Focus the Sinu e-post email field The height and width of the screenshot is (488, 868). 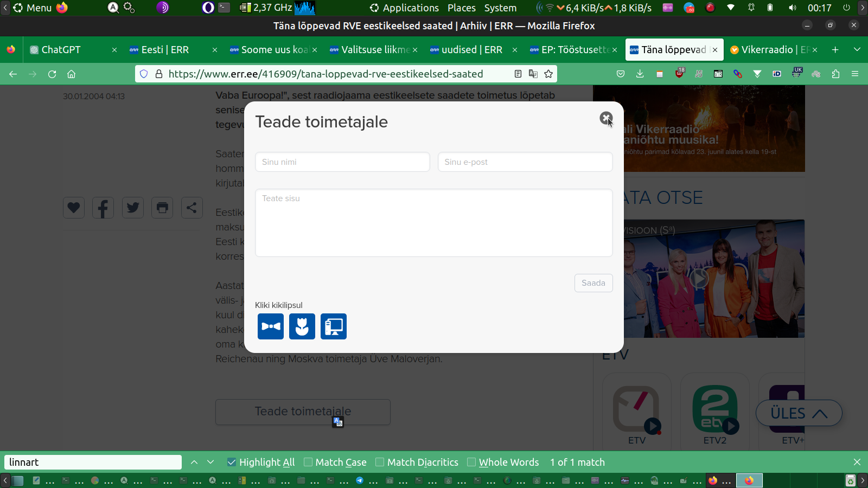tap(525, 162)
